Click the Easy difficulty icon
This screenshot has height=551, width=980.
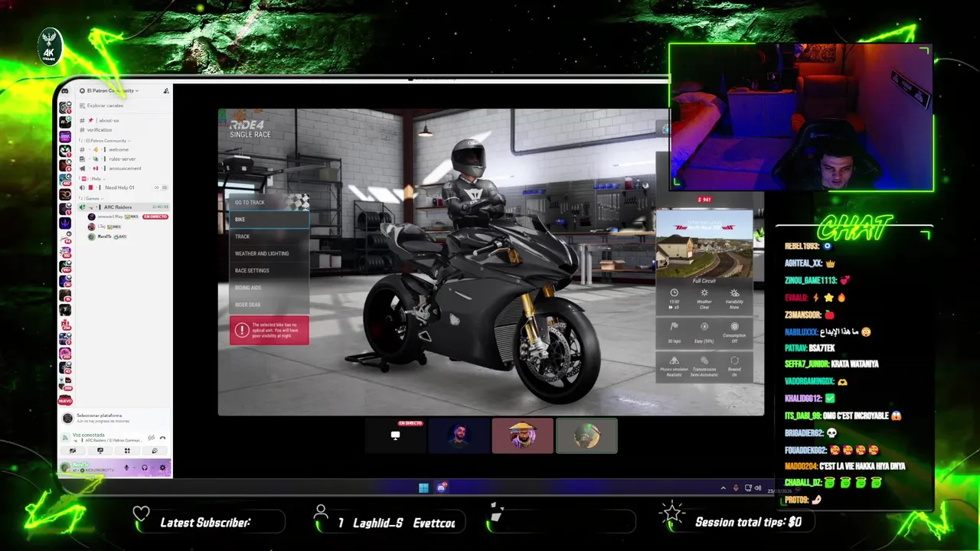(x=704, y=327)
